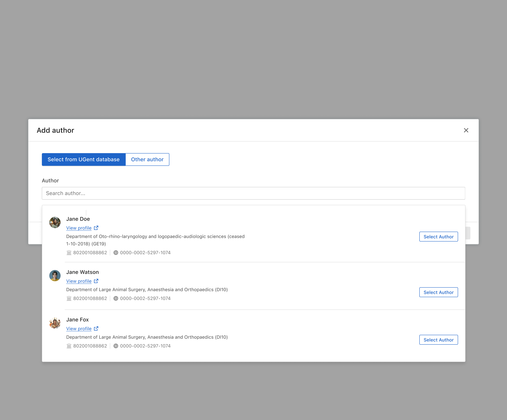Open Jane Doe's View profile link

pyautogui.click(x=79, y=228)
